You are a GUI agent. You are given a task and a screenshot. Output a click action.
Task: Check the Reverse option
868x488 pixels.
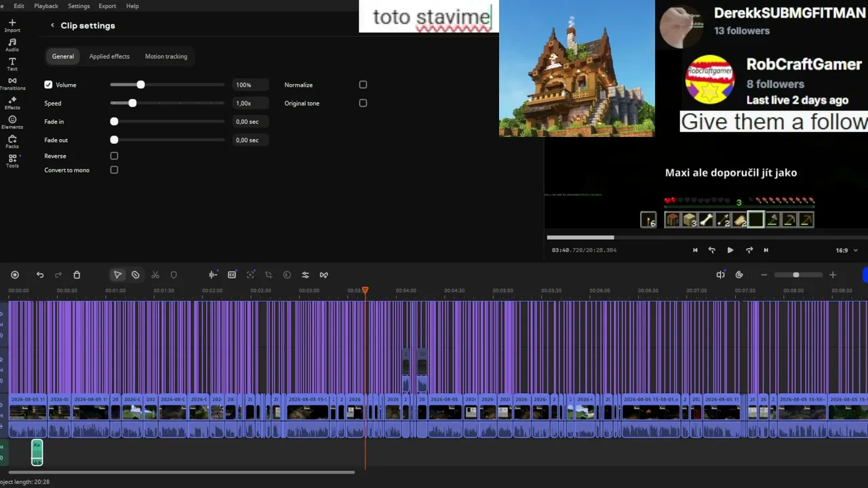pos(114,156)
